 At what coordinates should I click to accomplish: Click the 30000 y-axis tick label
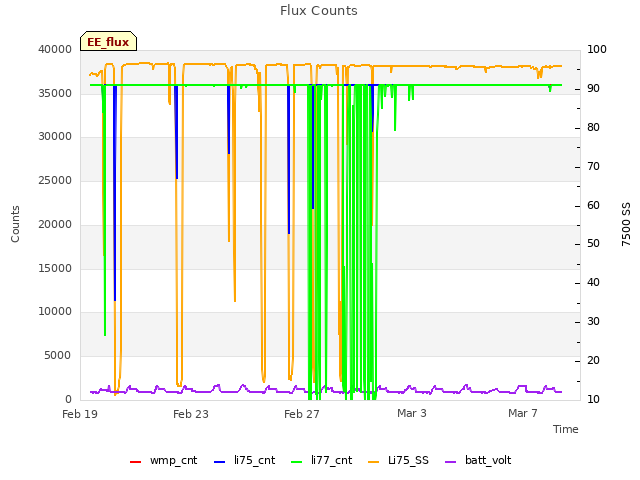click(x=55, y=136)
